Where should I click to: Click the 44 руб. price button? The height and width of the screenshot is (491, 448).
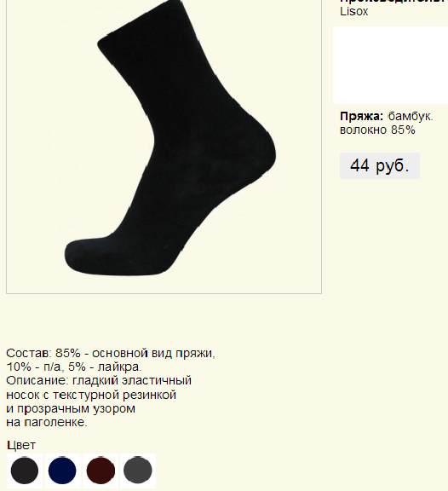[x=380, y=165]
